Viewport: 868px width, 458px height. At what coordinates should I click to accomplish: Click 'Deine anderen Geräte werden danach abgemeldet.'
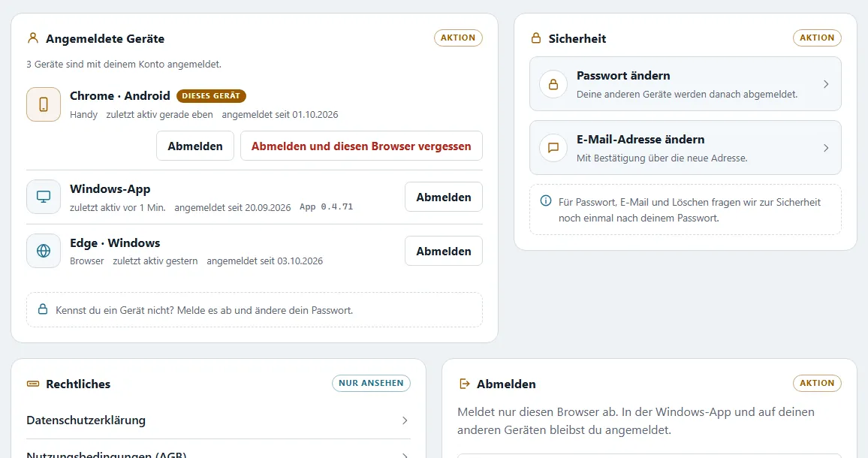pyautogui.click(x=687, y=94)
